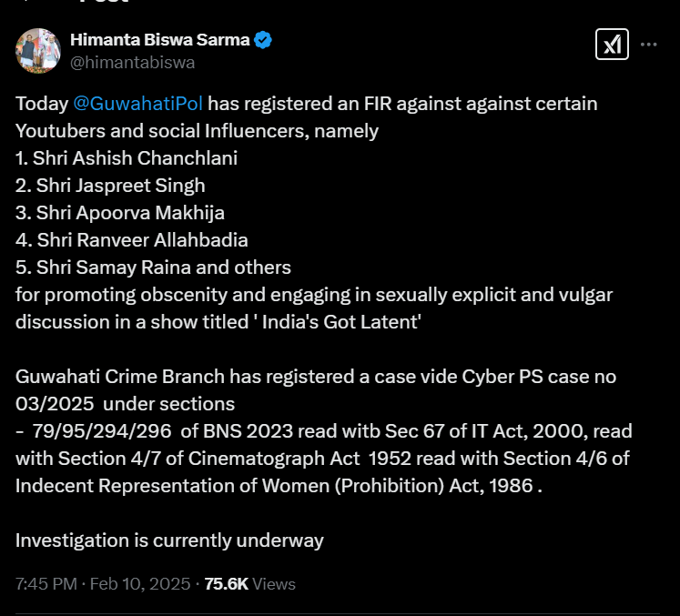The width and height of the screenshot is (680, 616).
Task: Open the three-dot More options menu
Action: pyautogui.click(x=649, y=44)
